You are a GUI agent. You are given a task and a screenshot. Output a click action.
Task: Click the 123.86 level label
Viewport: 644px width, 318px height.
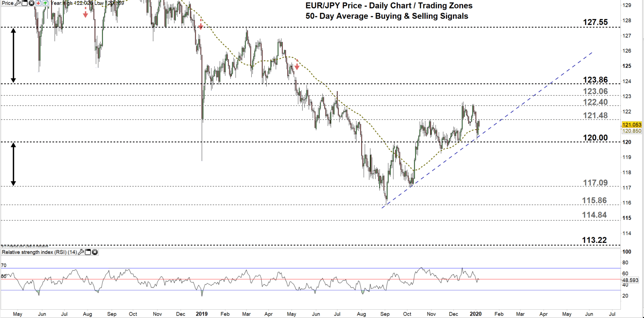[x=595, y=80]
